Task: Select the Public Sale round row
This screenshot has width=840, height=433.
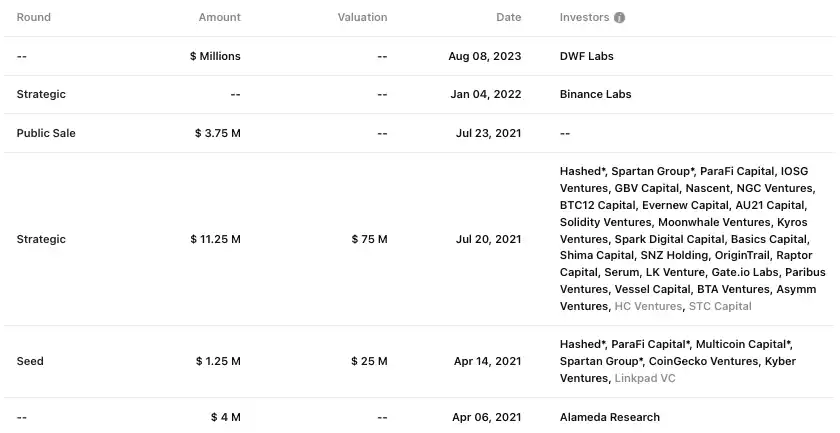Action: pyautogui.click(x=46, y=133)
